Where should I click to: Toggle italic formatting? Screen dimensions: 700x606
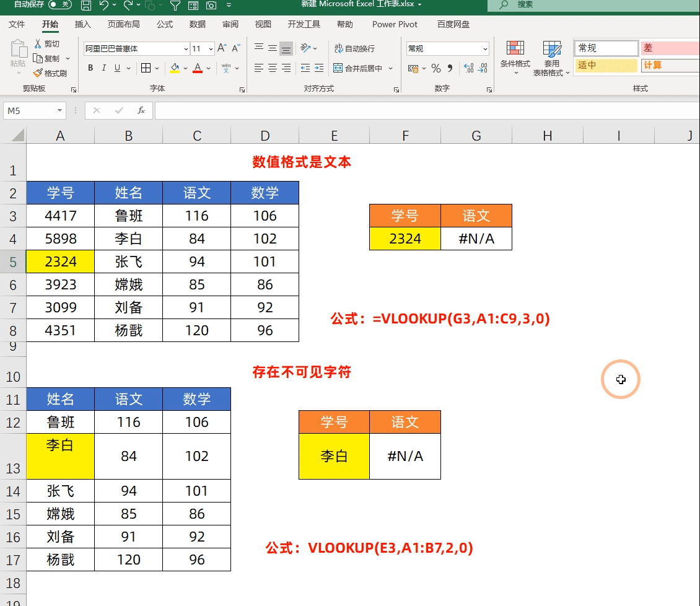tap(103, 68)
